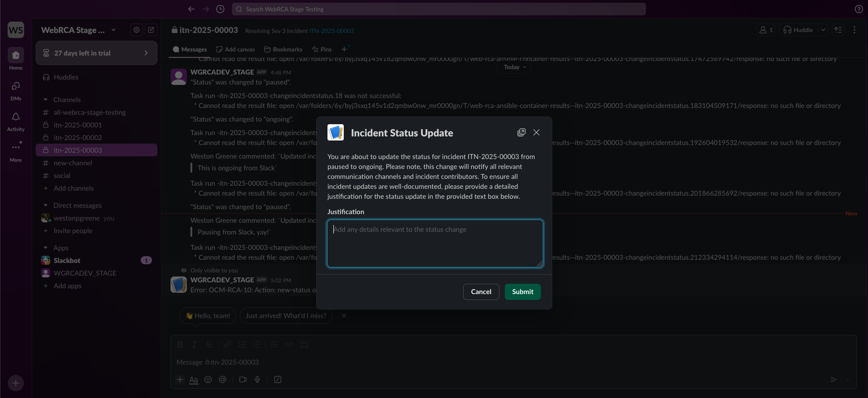Open workspace preferences gear icon
The height and width of the screenshot is (398, 868).
tap(136, 30)
